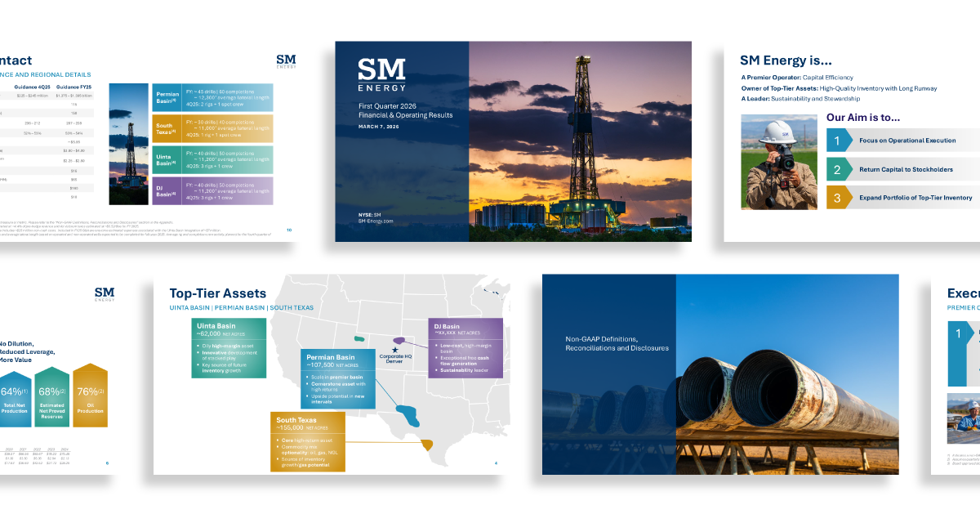Viewport: 980px width, 523px height.
Task: Click the "UINTA BASIN" item in the map slide subtitle
Action: tap(189, 308)
